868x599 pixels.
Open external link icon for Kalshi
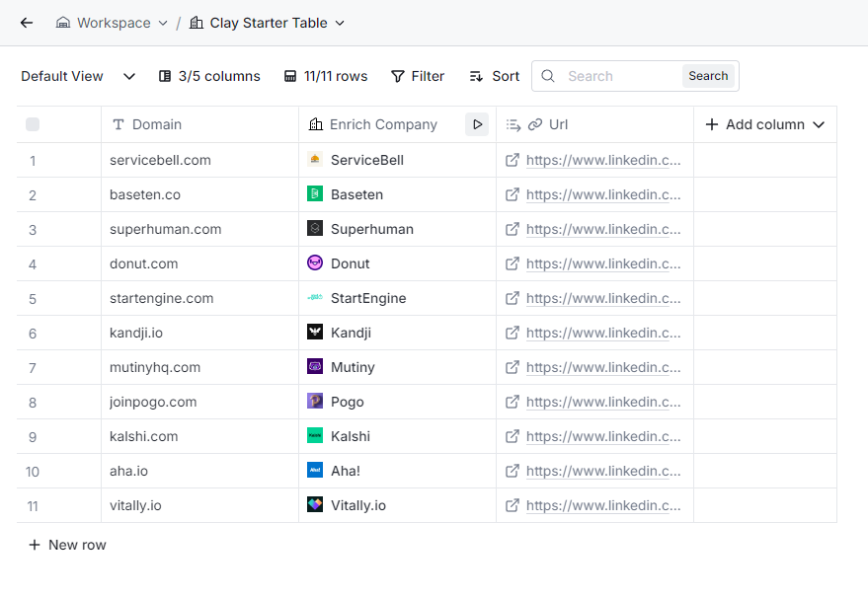click(x=513, y=437)
